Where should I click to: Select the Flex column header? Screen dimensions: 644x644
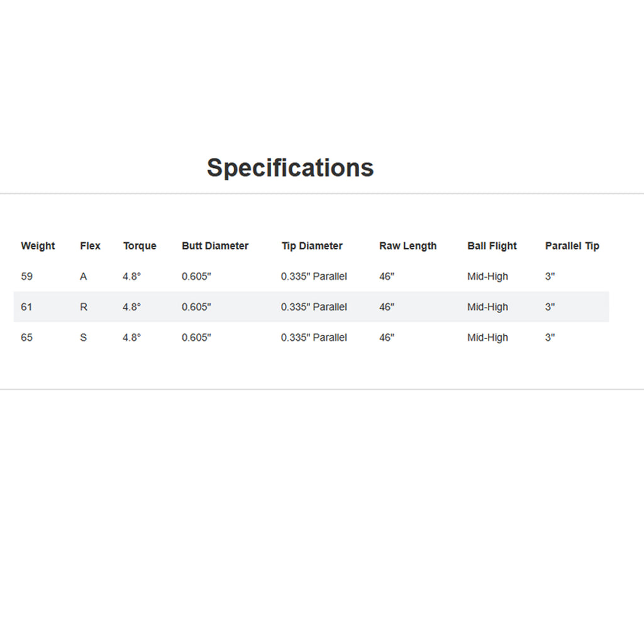coord(90,246)
